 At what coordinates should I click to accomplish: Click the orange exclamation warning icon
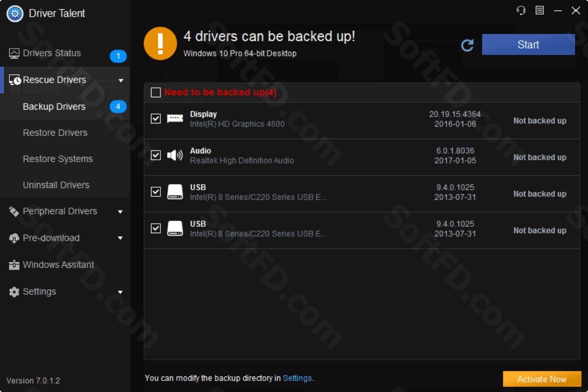click(x=160, y=43)
